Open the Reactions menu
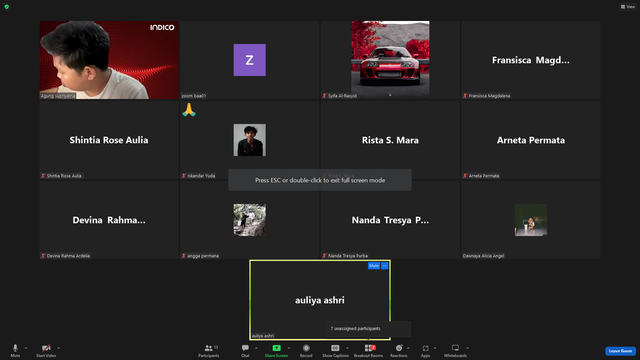 [x=399, y=350]
